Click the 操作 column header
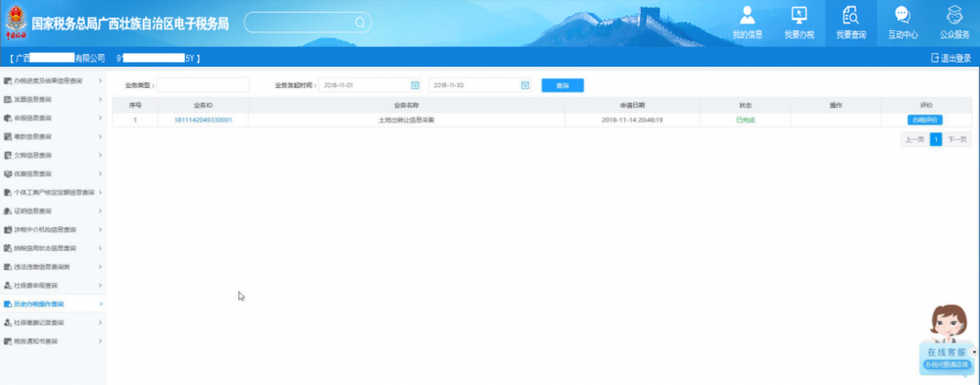Viewport: 980px width, 385px height. (836, 105)
